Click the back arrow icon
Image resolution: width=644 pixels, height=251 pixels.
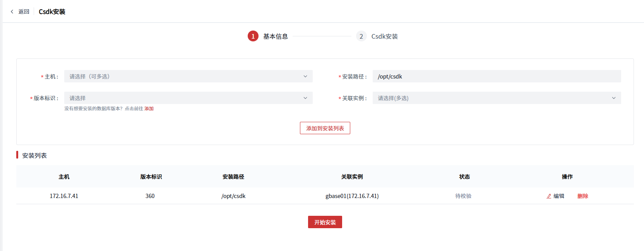coord(12,12)
